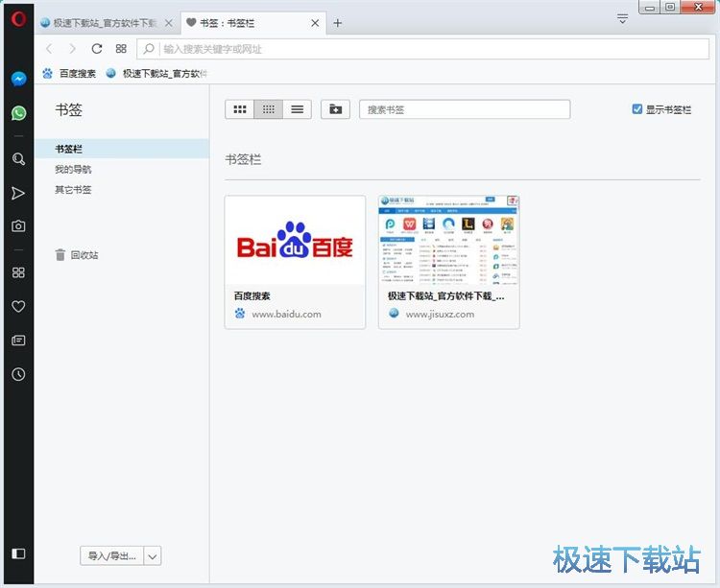Screen dimensions: 720x588
Task: Click the 极速下载站_官方软件下载 bookmark title
Action: click(445, 295)
